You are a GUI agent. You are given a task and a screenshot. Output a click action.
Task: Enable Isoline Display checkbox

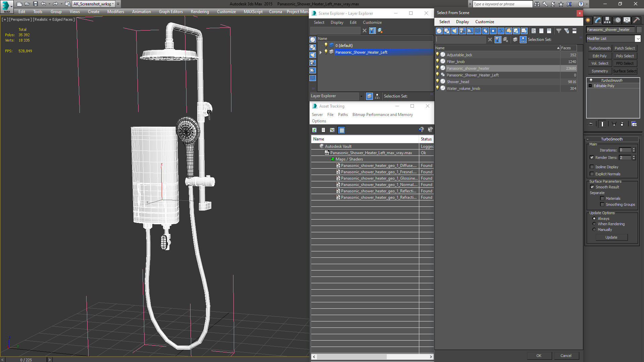[x=592, y=167]
